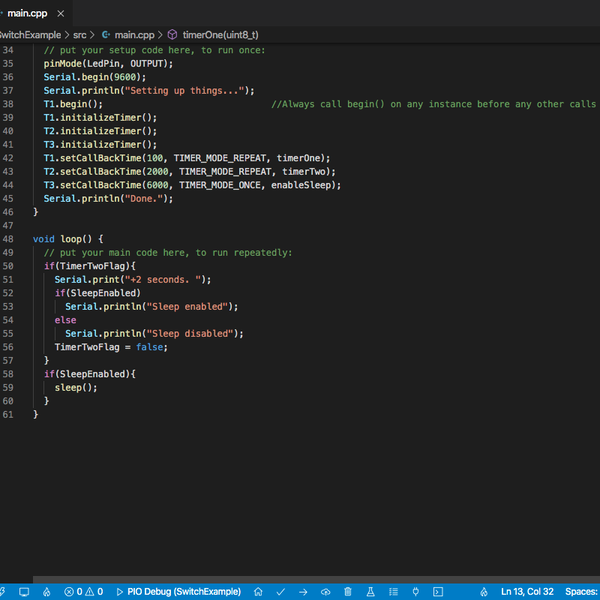Click the PlatformIO Home icon in status bar
600x600 pixels.
pyautogui.click(x=258, y=592)
